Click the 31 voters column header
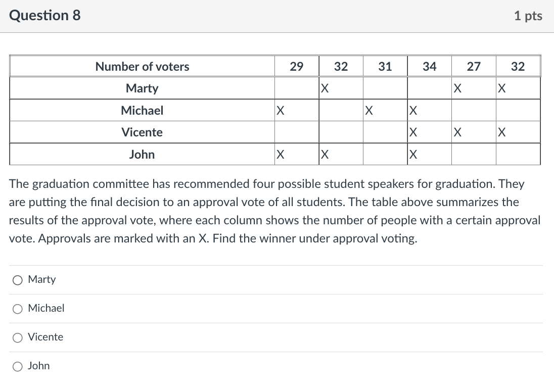This screenshot has height=392, width=554. (x=385, y=67)
